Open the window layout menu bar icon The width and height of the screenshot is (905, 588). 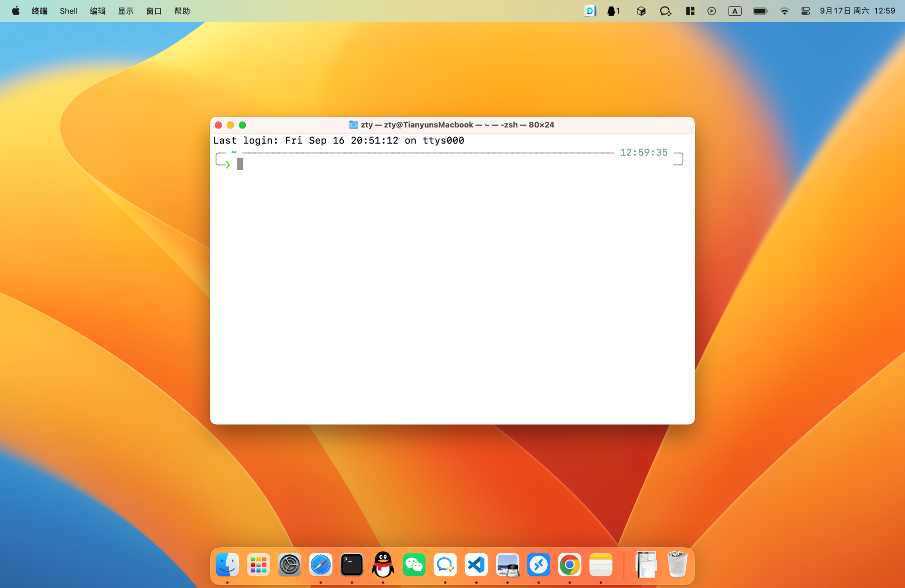(690, 11)
